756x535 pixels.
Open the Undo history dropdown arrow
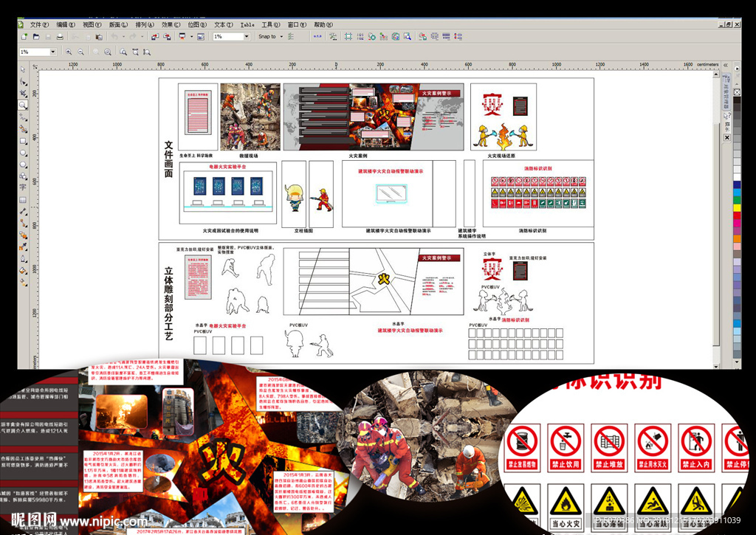(x=123, y=37)
